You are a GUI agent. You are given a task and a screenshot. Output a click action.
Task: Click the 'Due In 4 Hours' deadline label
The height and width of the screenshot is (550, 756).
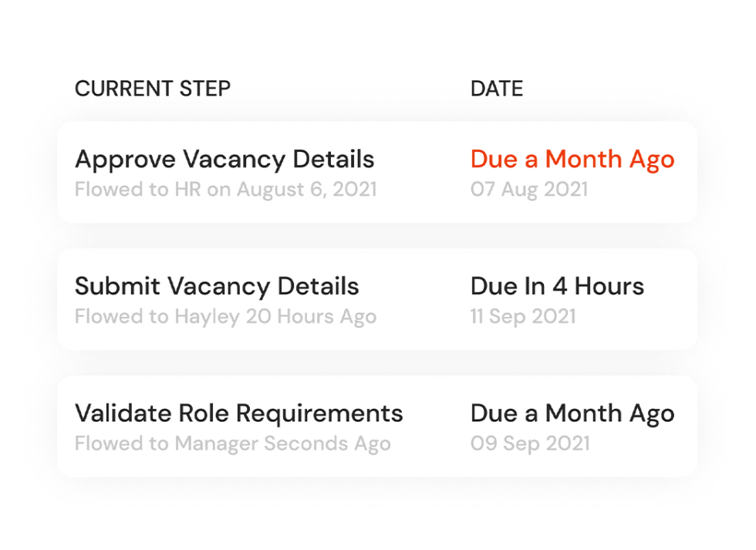tap(557, 286)
